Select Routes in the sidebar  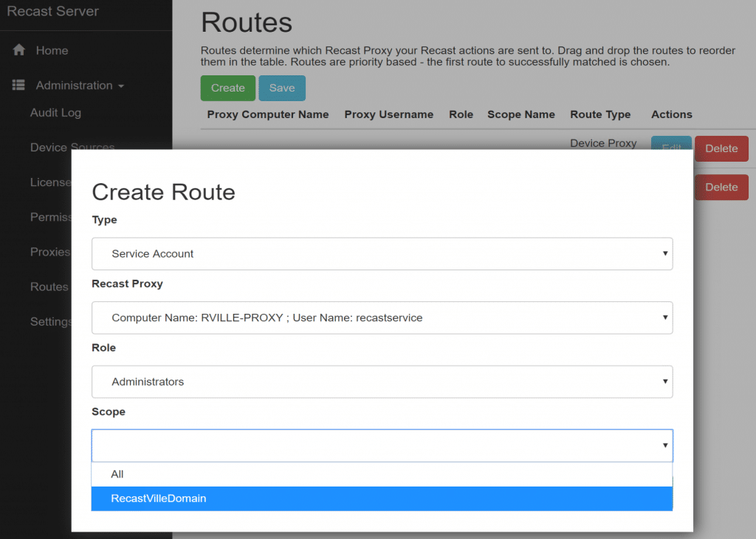pyautogui.click(x=49, y=286)
